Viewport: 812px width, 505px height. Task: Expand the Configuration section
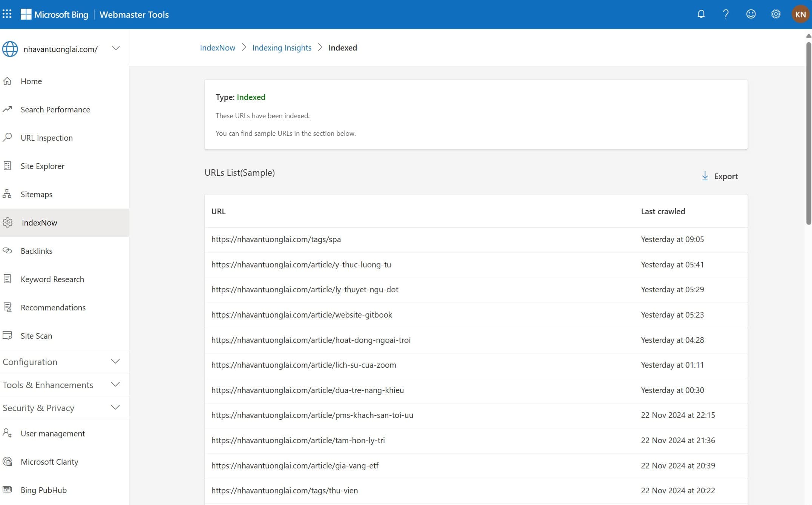115,362
